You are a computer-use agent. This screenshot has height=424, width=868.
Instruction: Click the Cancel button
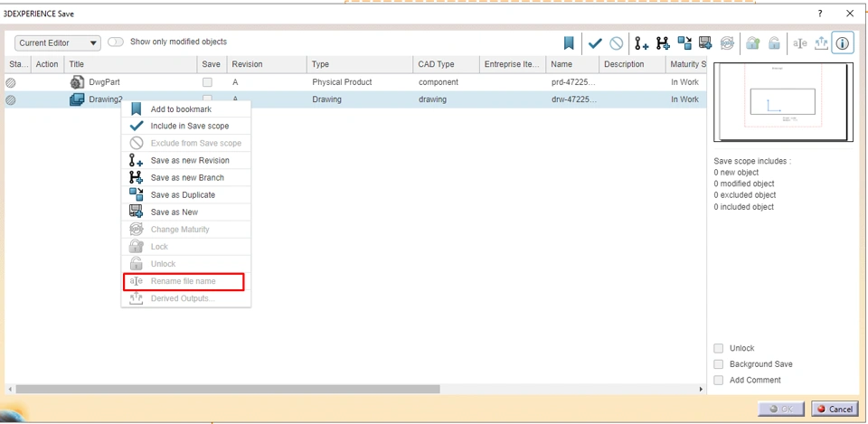coord(835,409)
